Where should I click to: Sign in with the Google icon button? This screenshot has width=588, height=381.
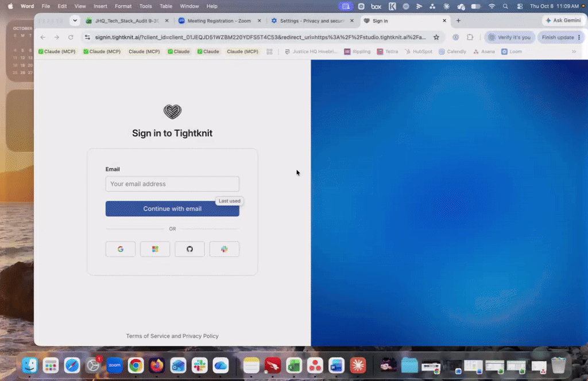[x=121, y=249]
